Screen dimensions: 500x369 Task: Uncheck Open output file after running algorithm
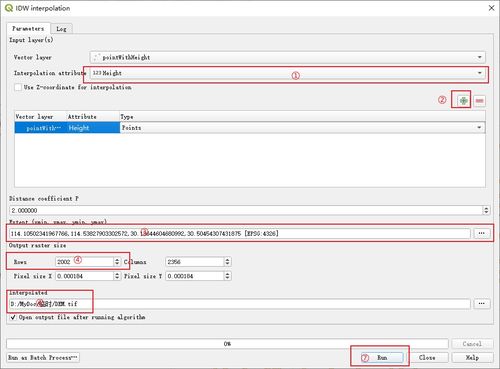point(13,317)
